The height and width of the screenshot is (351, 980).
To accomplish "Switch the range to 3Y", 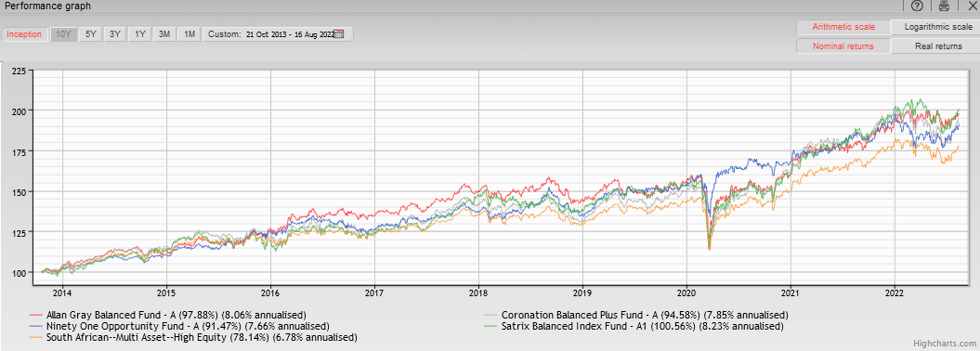I will [115, 34].
